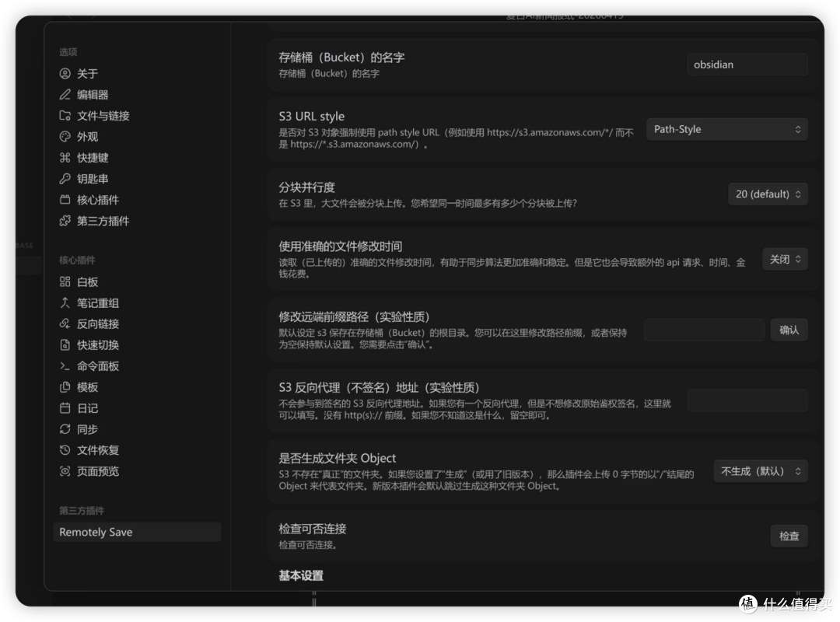Open 是否生成文件夹 Object 不生成 dropdown
This screenshot has height=622, width=840.
coord(760,471)
